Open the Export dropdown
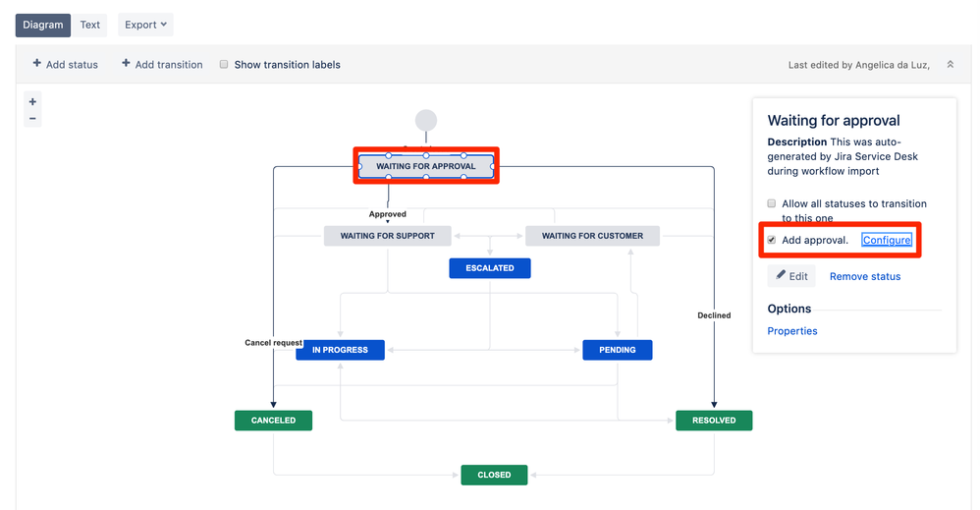Image resolution: width=980 pixels, height=510 pixels. click(145, 25)
